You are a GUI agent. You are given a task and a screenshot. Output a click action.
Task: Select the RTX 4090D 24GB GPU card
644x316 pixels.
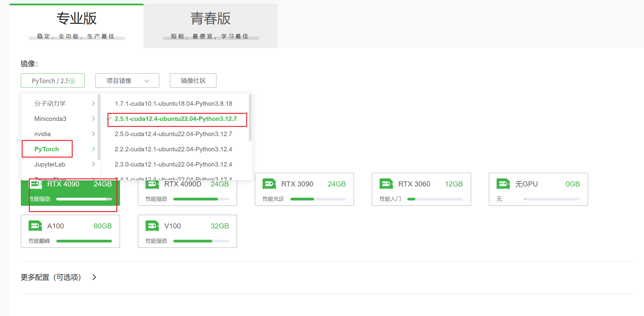(x=187, y=193)
